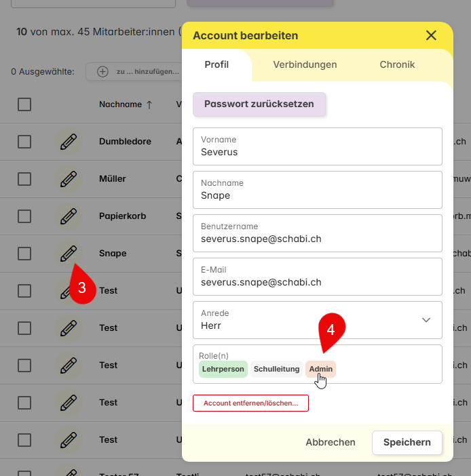
Task: Switch to the Profil tab
Action: pyautogui.click(x=216, y=64)
